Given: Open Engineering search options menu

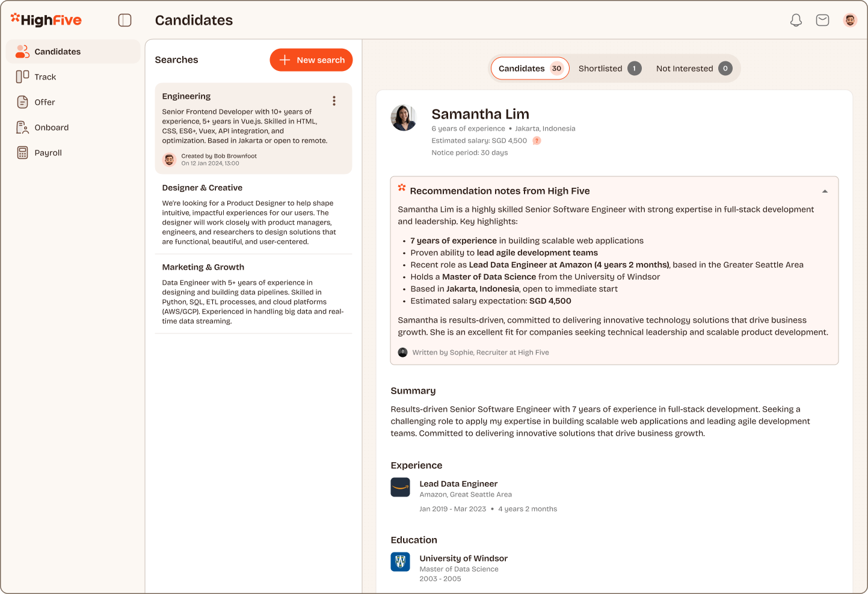Looking at the screenshot, I should [334, 101].
